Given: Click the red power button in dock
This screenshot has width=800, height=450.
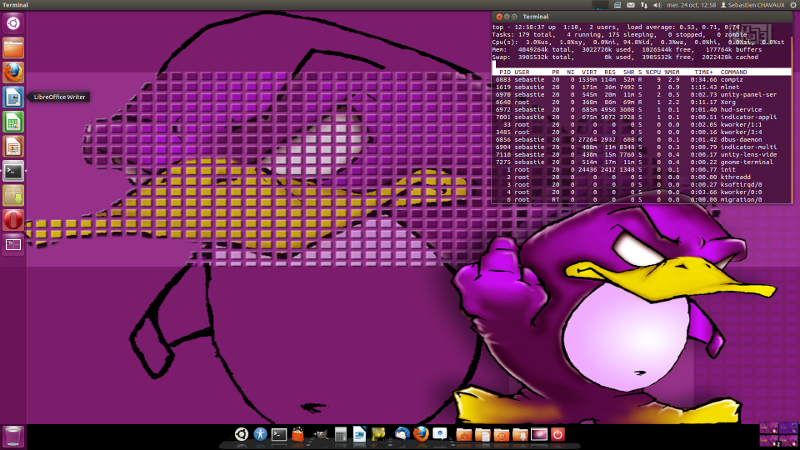Looking at the screenshot, I should tap(558, 434).
